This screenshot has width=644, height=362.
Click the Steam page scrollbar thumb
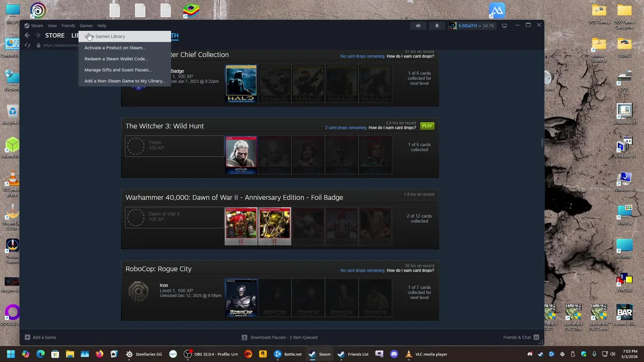542,143
